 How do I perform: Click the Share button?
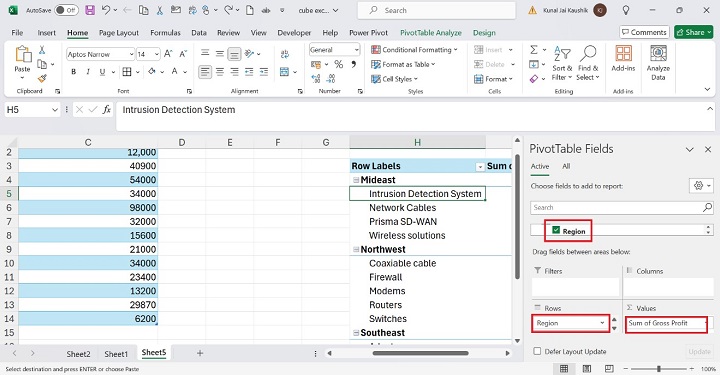pyautogui.click(x=693, y=32)
